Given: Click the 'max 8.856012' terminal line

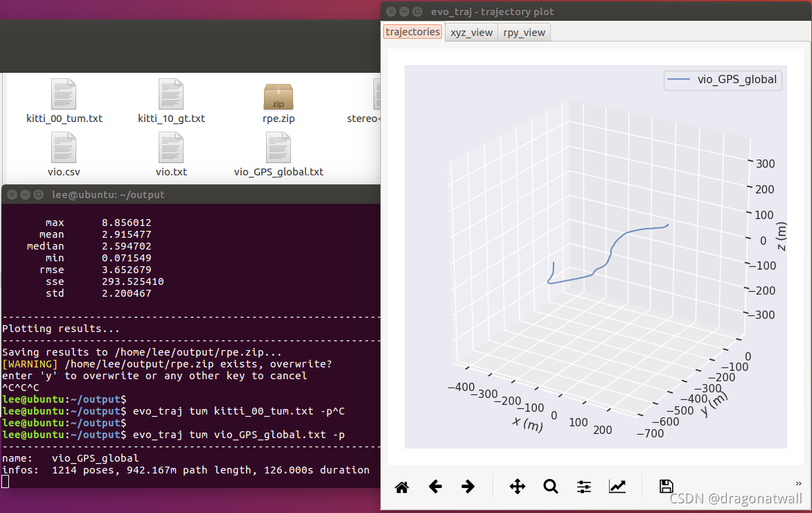Looking at the screenshot, I should [x=98, y=223].
